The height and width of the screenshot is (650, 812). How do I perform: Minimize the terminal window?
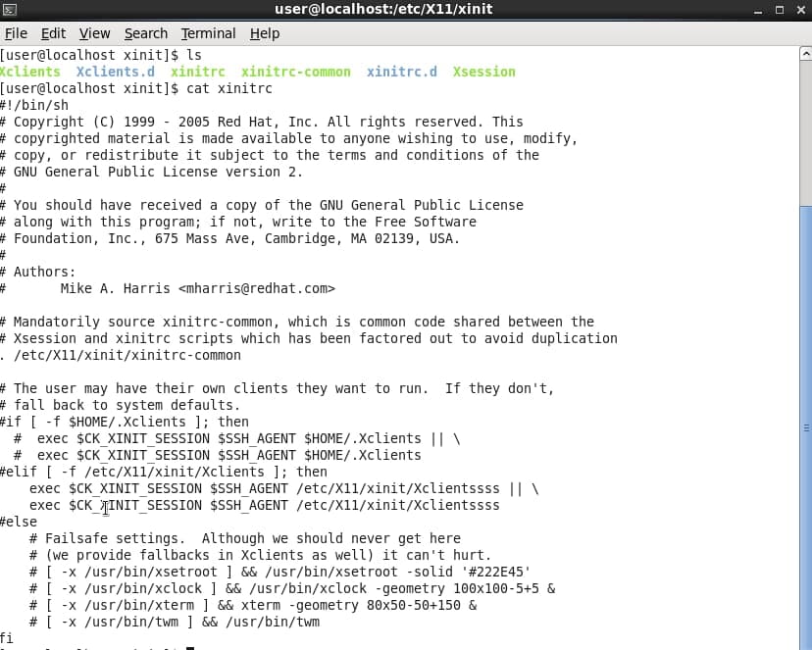pos(758,10)
